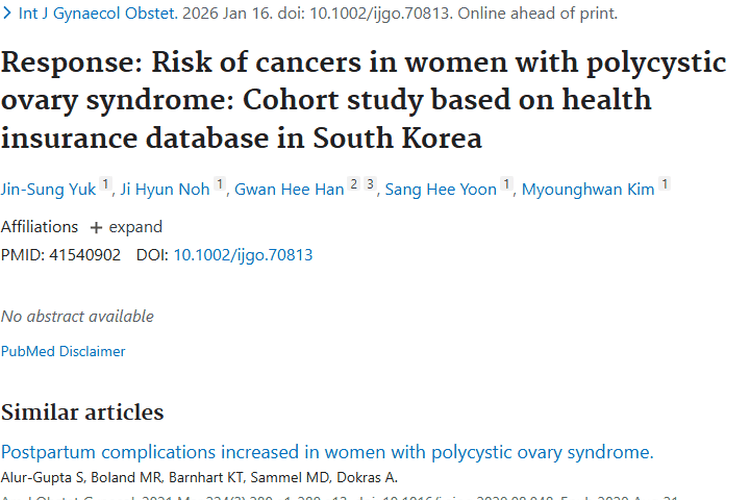
Task: Click affiliation superscript 1 after Ji Hyun Noh
Action: point(220,185)
